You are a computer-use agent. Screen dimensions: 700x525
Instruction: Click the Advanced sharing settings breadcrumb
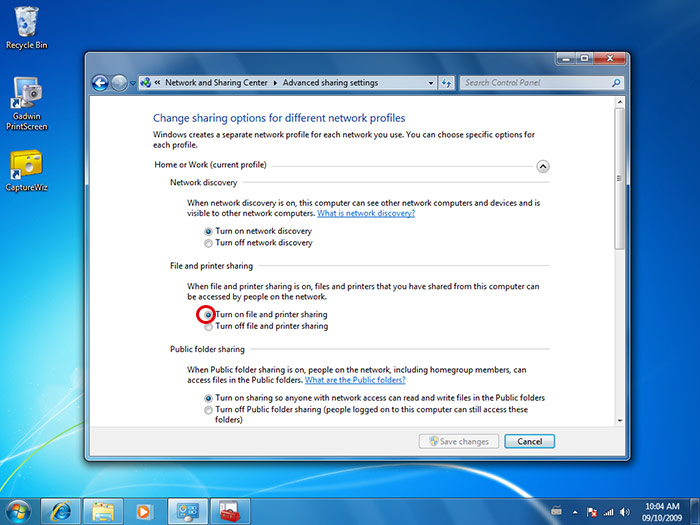[x=330, y=83]
